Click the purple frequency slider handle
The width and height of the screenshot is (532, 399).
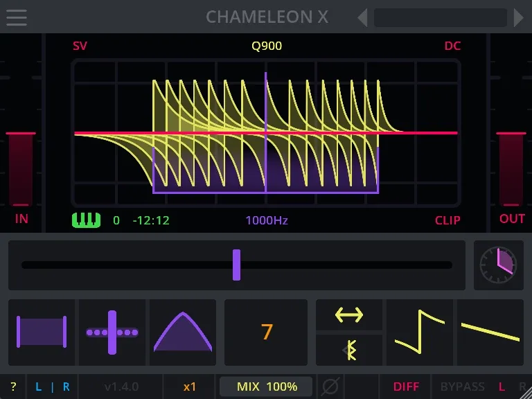236,265
